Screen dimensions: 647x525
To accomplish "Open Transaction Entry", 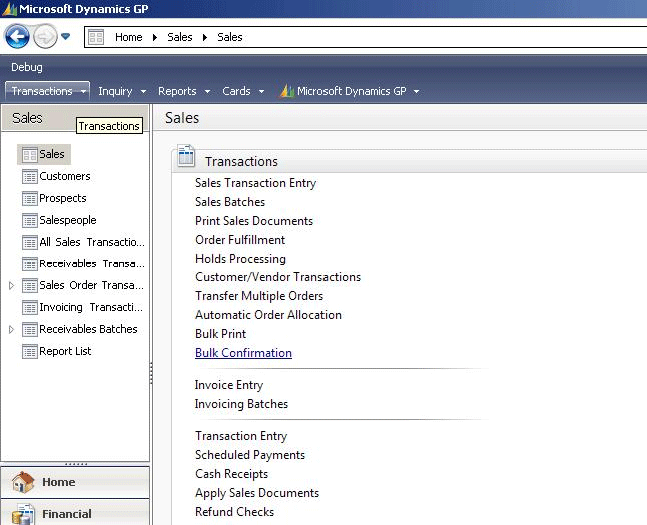I will 241,436.
